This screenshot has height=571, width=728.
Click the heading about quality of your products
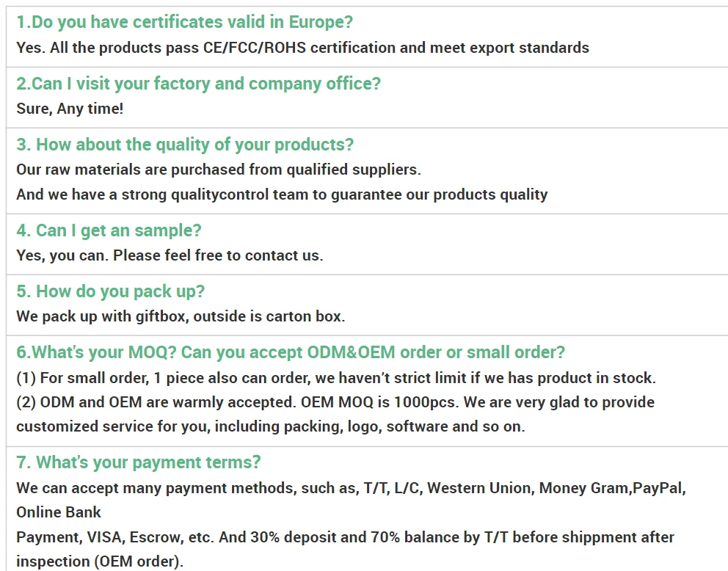[x=185, y=145]
